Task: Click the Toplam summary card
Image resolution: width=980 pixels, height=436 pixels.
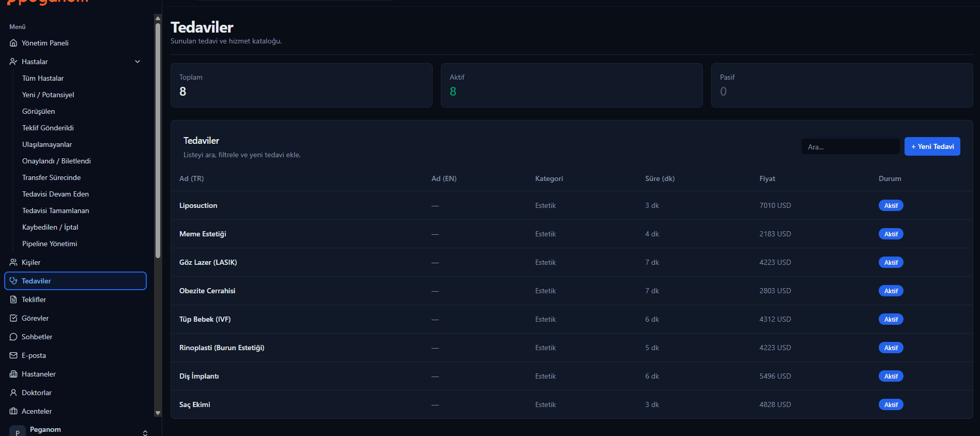Action: pos(301,85)
